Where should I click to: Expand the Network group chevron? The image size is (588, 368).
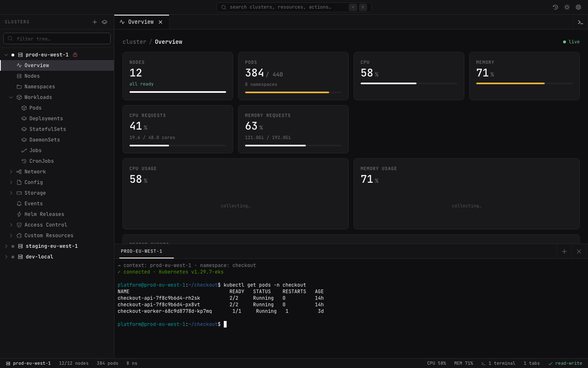coord(11,172)
